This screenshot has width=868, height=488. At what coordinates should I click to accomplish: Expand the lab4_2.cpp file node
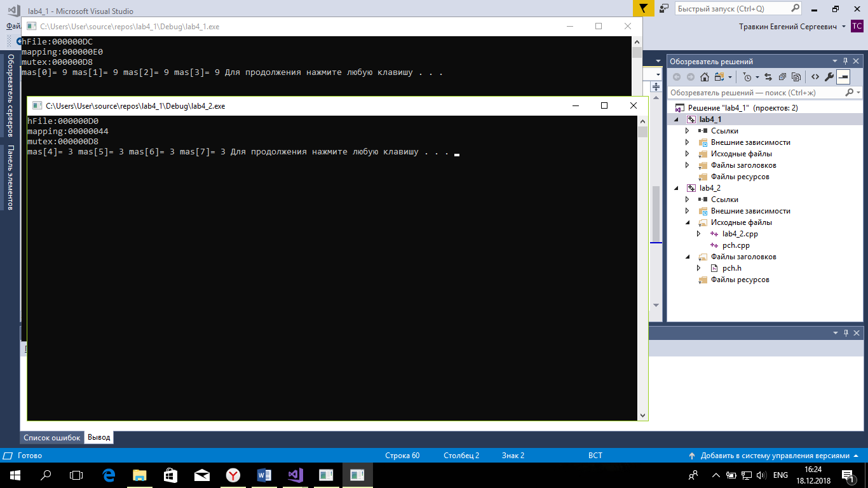coord(698,234)
